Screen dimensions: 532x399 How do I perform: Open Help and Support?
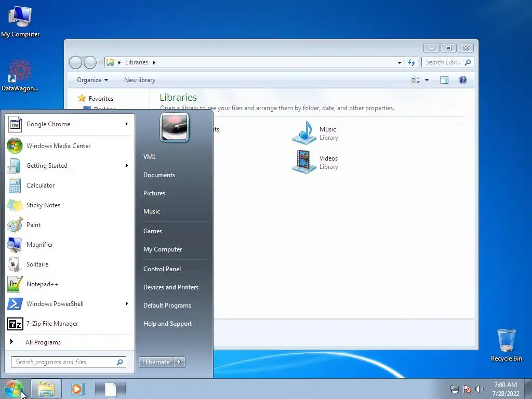[x=168, y=324]
